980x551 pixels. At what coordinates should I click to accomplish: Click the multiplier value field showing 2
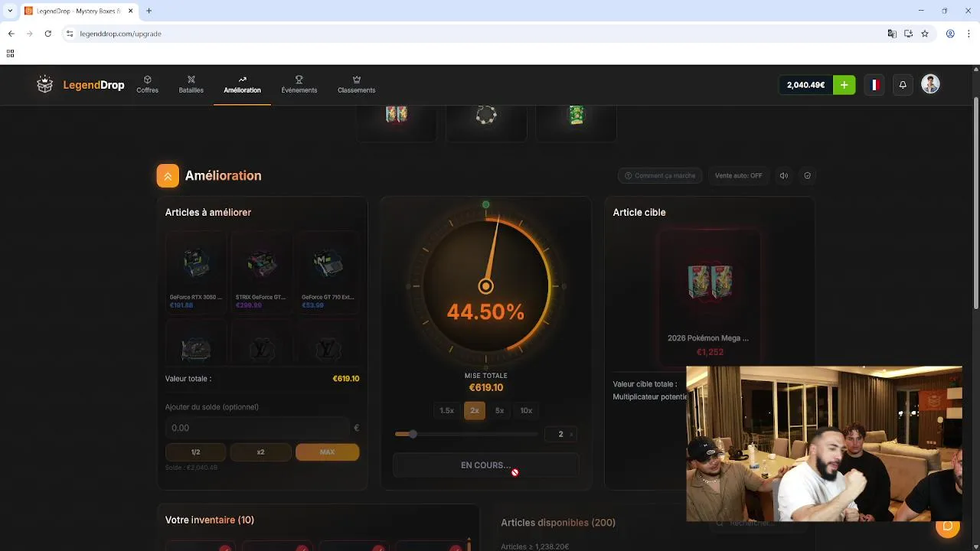(x=561, y=434)
